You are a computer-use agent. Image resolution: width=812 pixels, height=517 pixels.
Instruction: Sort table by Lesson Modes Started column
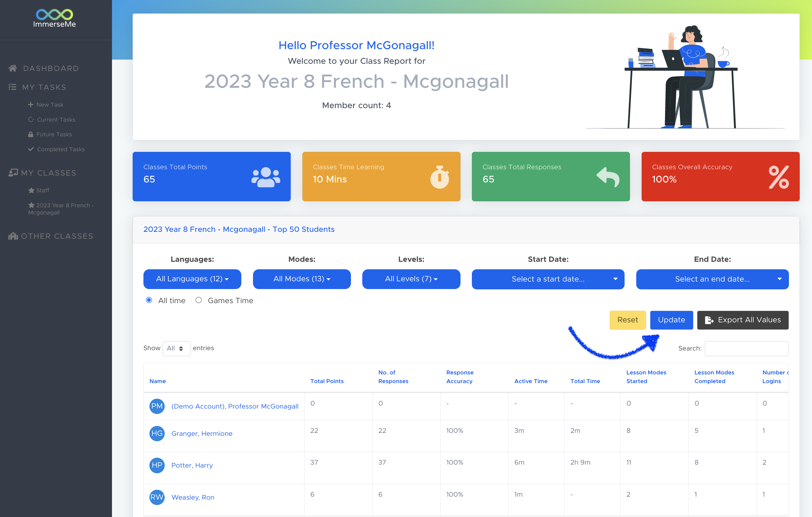(x=646, y=377)
